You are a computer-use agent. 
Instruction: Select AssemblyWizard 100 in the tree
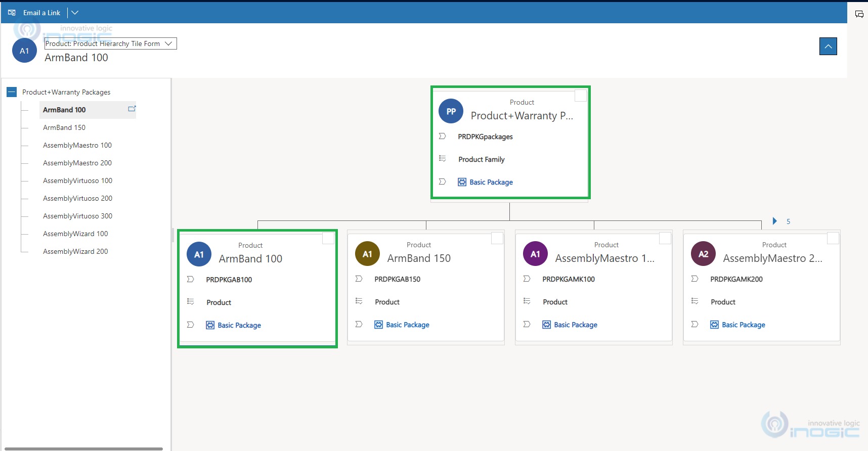tap(75, 234)
